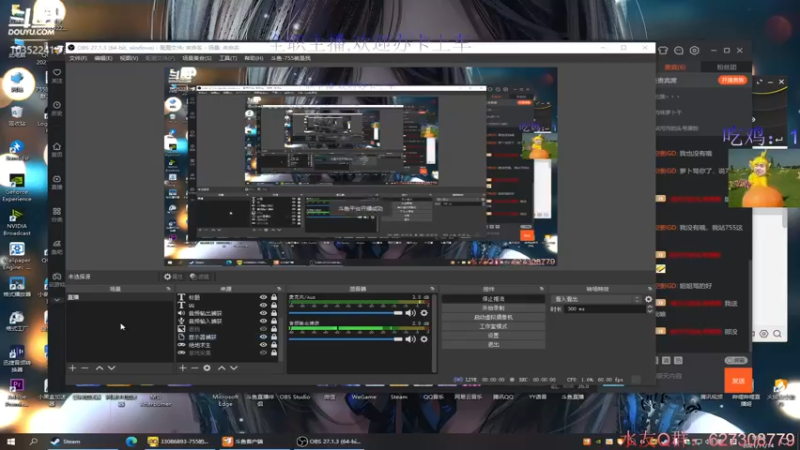Open NVIDIA Broadcast desktop icon

[17, 222]
